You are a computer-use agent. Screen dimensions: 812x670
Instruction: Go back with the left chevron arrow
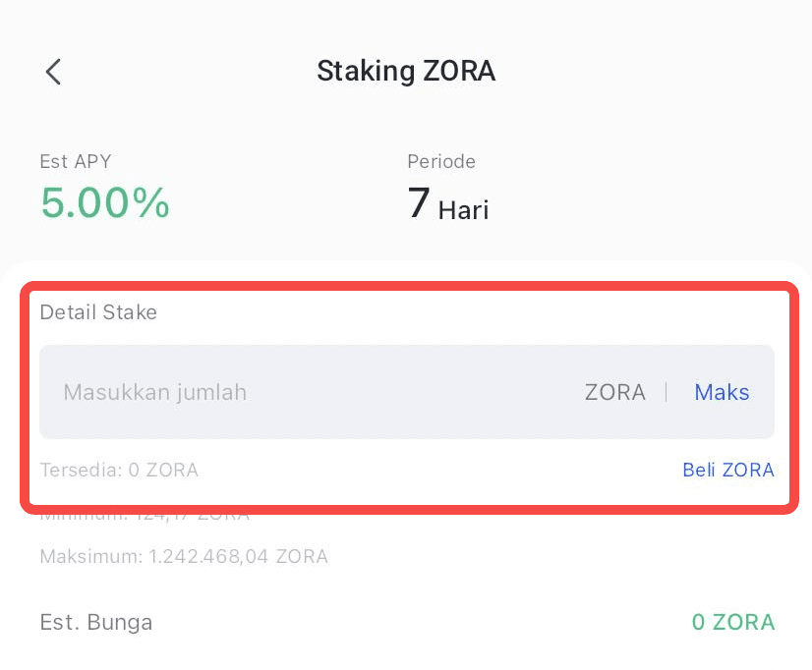click(x=53, y=72)
